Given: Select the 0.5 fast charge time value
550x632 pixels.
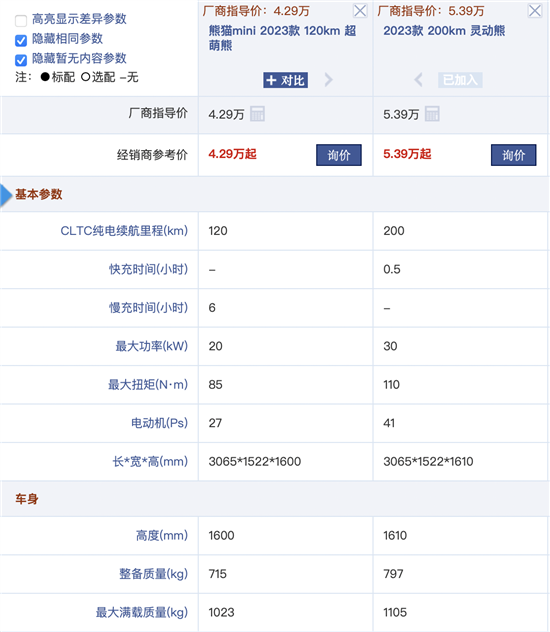Looking at the screenshot, I should tap(392, 269).
